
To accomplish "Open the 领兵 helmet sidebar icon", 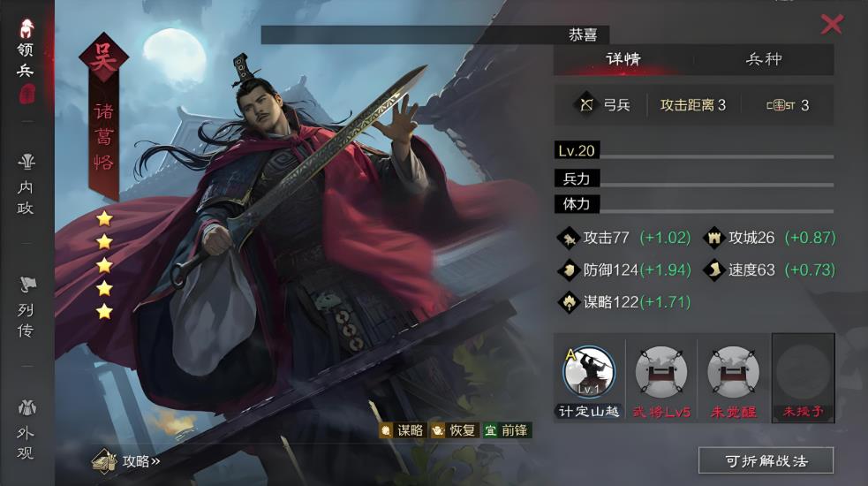I will (26, 29).
